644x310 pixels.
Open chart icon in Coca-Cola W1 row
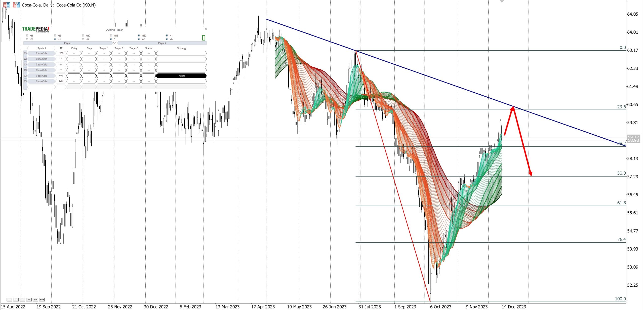click(x=25, y=76)
